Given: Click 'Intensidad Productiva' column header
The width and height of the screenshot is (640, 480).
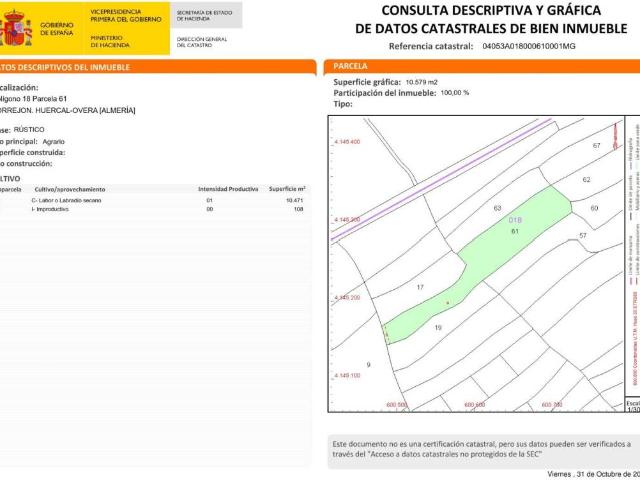Looking at the screenshot, I should point(228,189).
